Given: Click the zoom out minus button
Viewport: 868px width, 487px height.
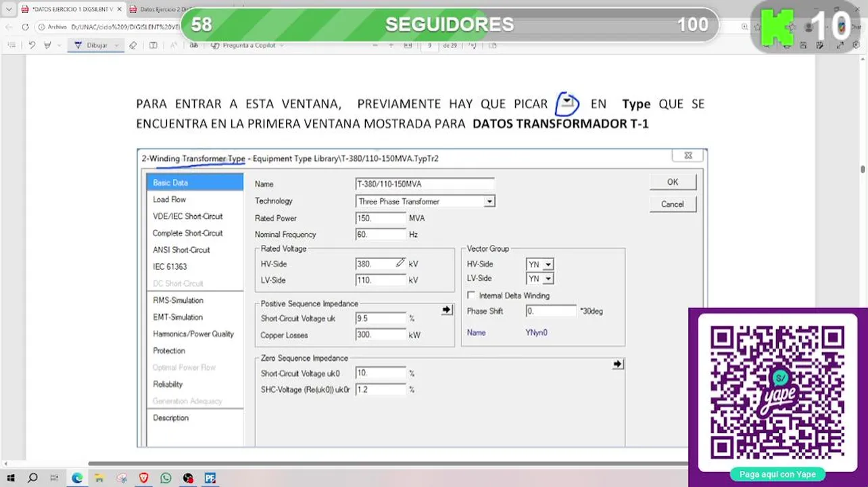Looking at the screenshot, I should tap(375, 45).
